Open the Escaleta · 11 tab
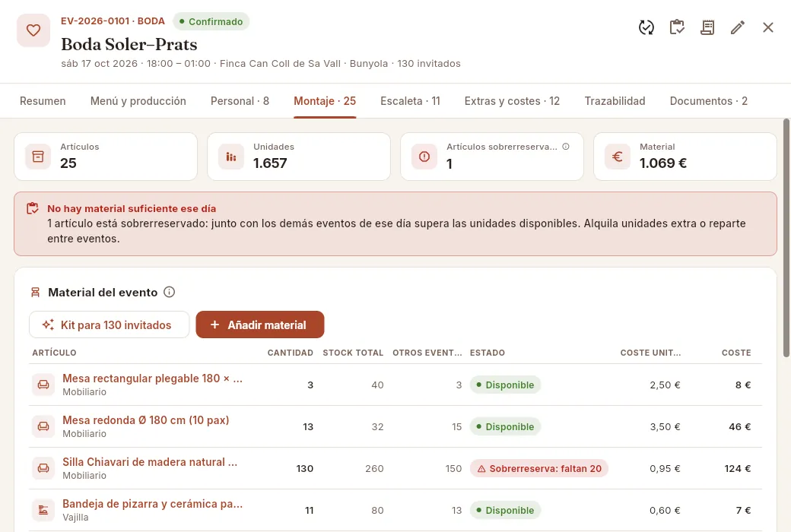791x532 pixels. (410, 101)
